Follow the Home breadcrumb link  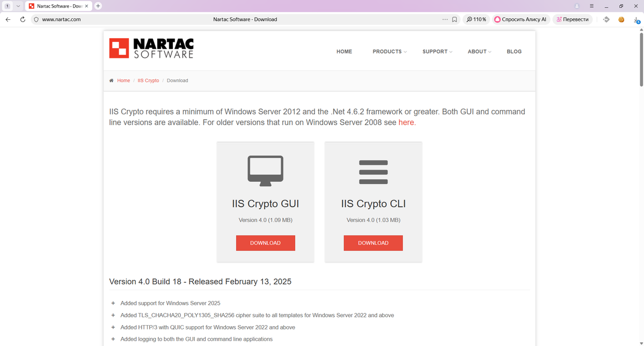point(123,80)
